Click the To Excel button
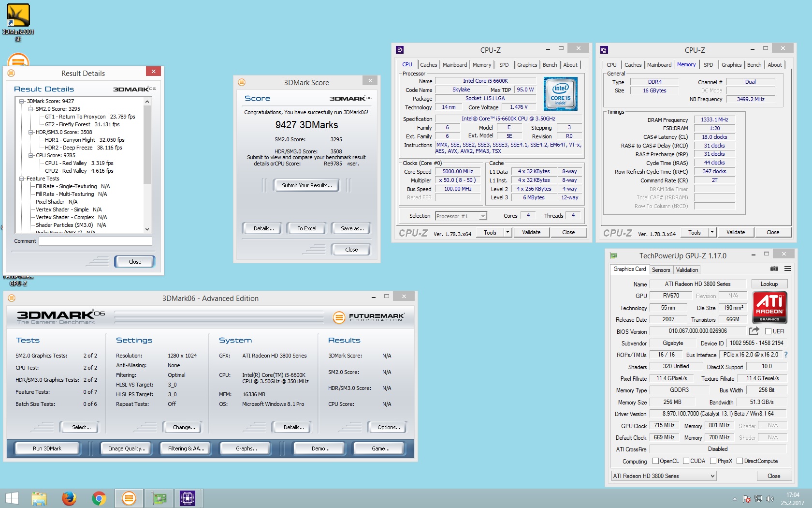 (307, 228)
